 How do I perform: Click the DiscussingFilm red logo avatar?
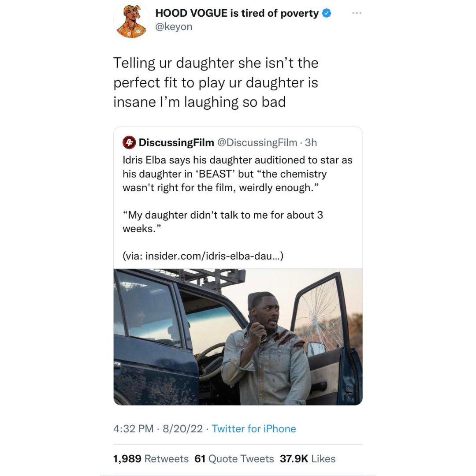point(128,142)
